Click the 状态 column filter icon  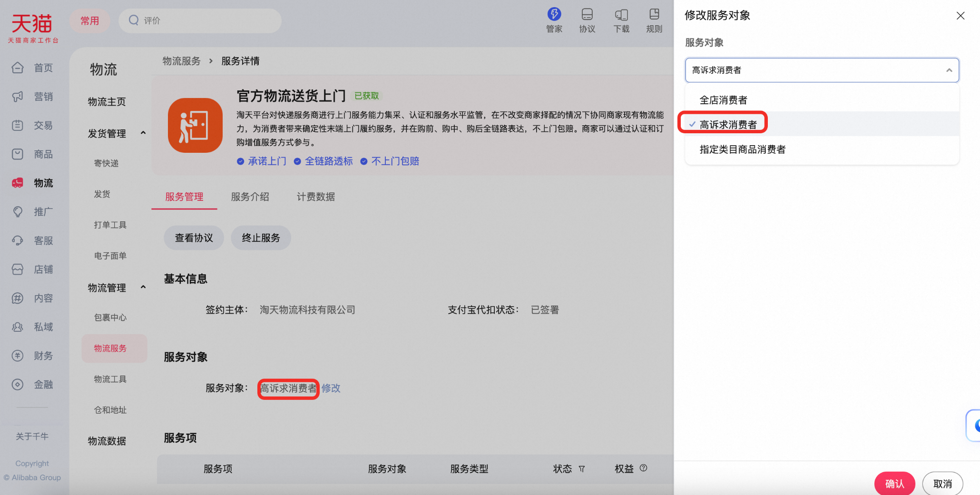pos(582,469)
